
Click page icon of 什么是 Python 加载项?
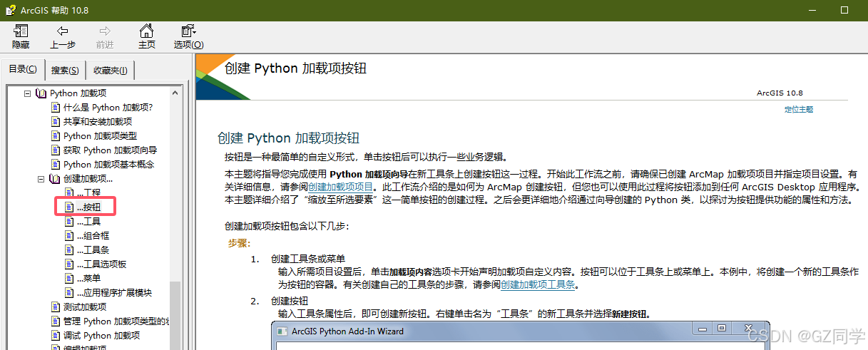[x=56, y=108]
